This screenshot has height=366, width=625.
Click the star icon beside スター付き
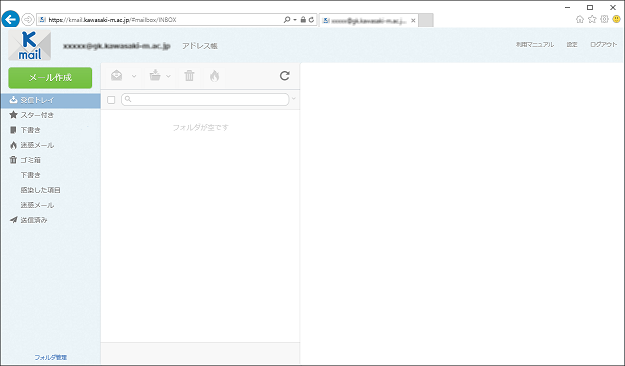[13, 115]
